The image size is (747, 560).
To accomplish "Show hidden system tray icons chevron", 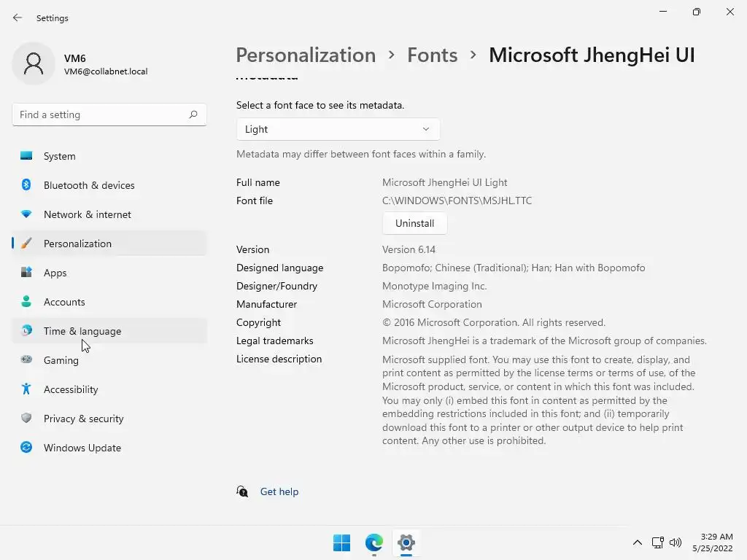I will click(637, 542).
